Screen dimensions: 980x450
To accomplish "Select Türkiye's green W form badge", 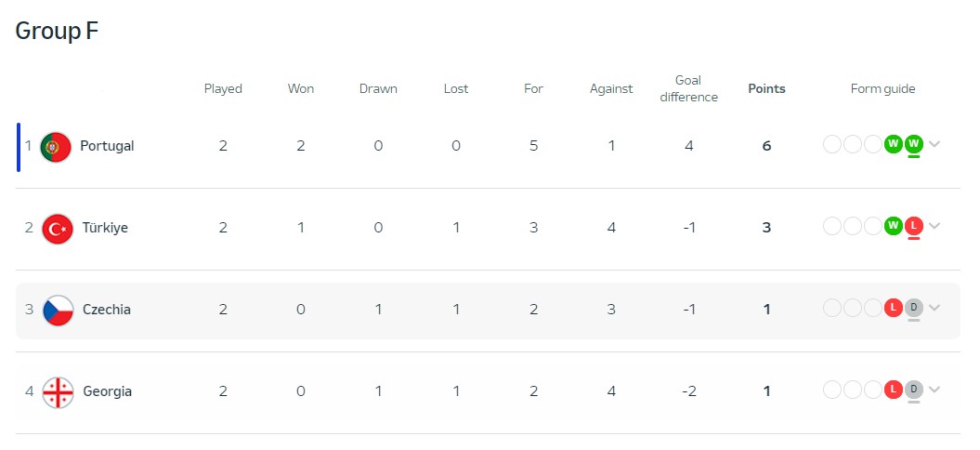I will point(893,226).
